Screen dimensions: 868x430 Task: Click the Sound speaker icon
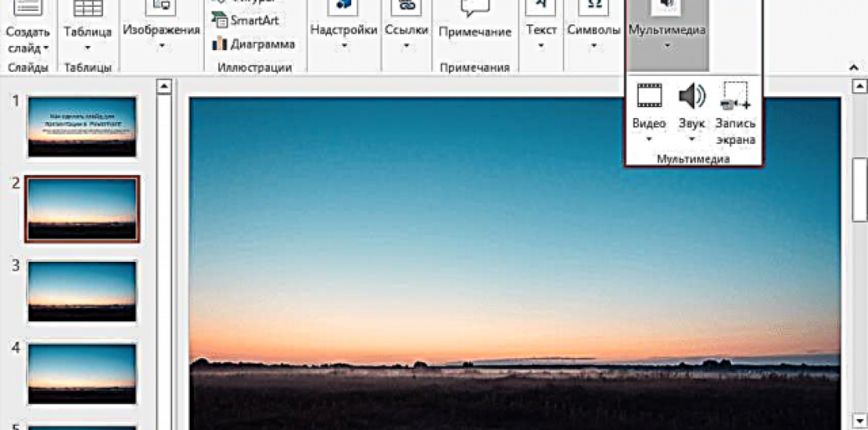pos(691,95)
